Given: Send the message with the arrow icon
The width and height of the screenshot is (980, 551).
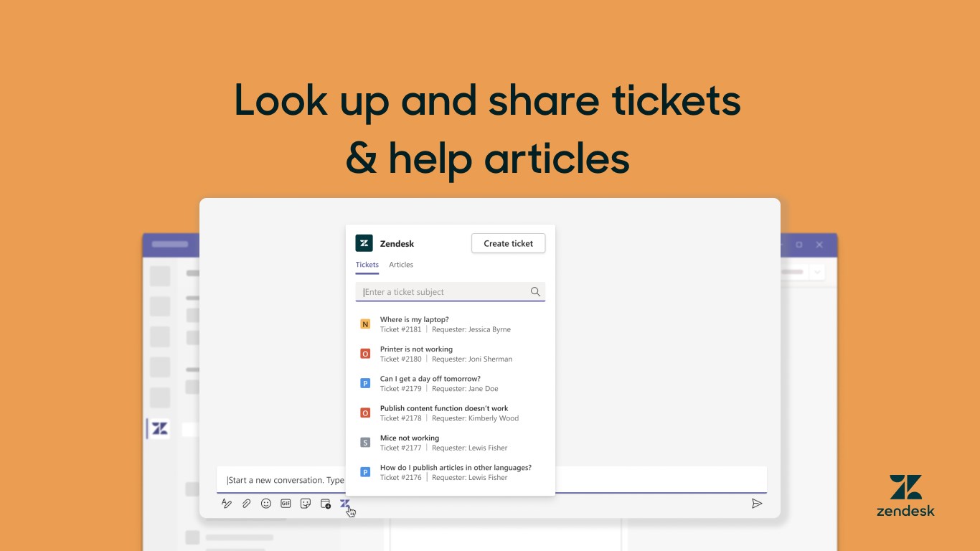Looking at the screenshot, I should [x=757, y=504].
